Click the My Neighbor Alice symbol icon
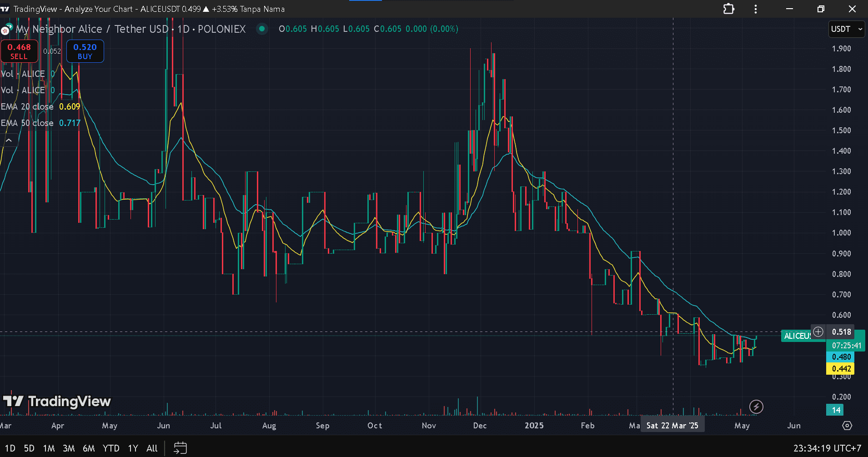The image size is (868, 457). coord(6,30)
